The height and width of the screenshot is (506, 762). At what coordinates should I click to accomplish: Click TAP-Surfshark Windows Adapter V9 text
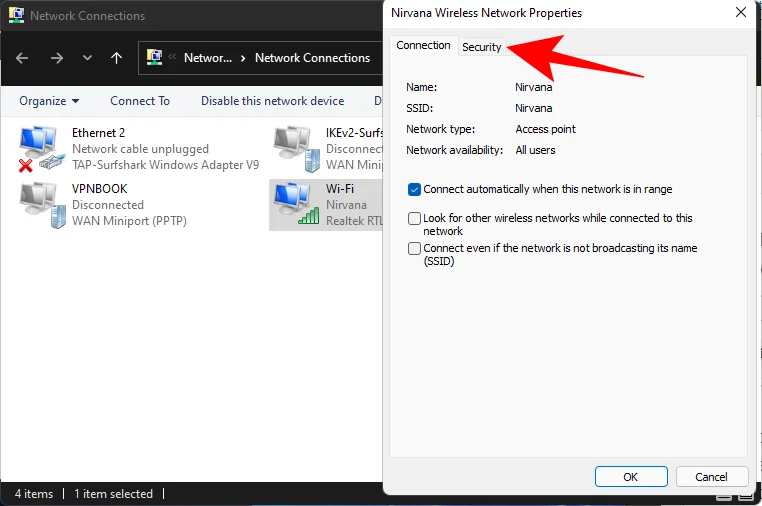pos(165,165)
